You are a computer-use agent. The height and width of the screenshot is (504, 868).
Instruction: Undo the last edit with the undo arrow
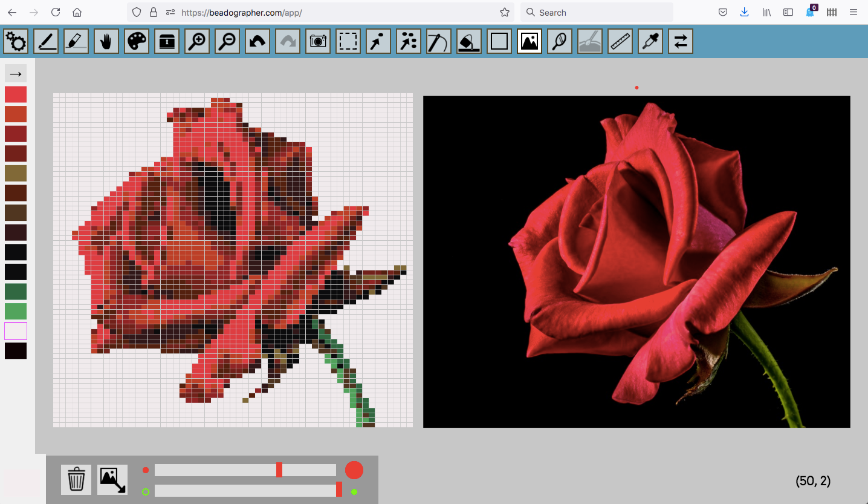[x=257, y=41]
